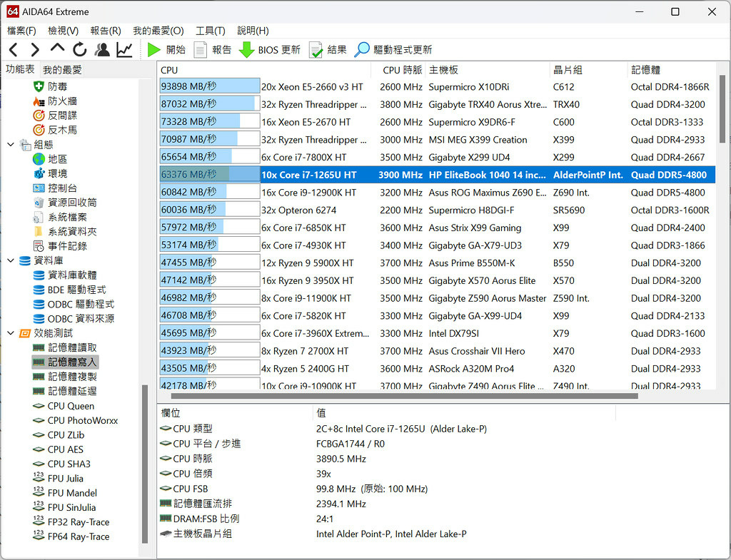731x560 pixels.
Task: Open the 結果 results button
Action: click(x=328, y=49)
